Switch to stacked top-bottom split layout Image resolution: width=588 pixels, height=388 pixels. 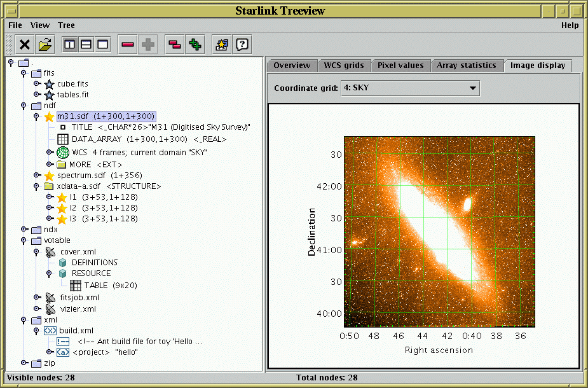coord(86,45)
